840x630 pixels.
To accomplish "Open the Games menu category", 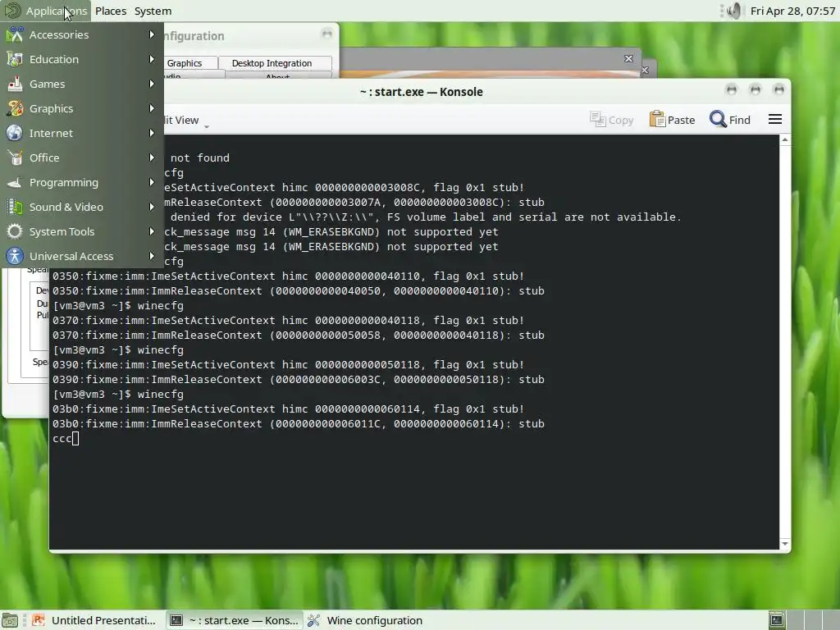I will (x=82, y=84).
